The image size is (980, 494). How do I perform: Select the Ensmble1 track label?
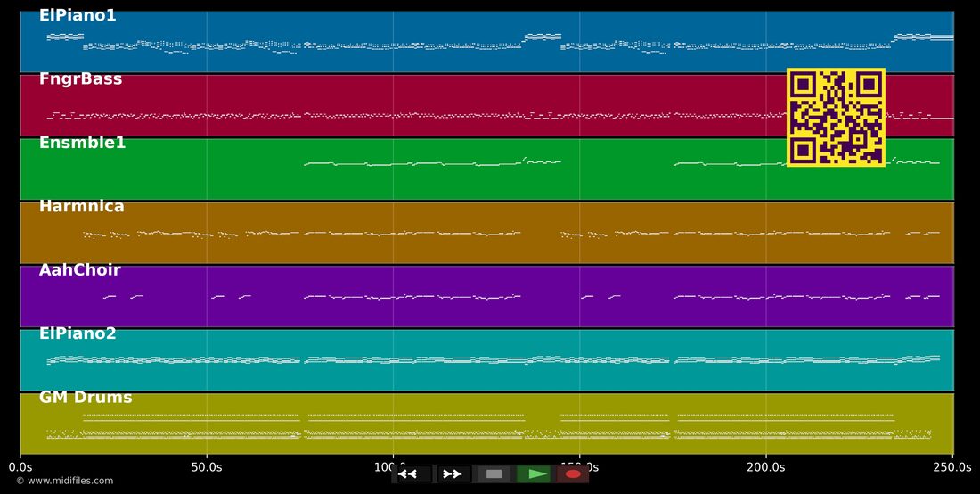point(82,143)
